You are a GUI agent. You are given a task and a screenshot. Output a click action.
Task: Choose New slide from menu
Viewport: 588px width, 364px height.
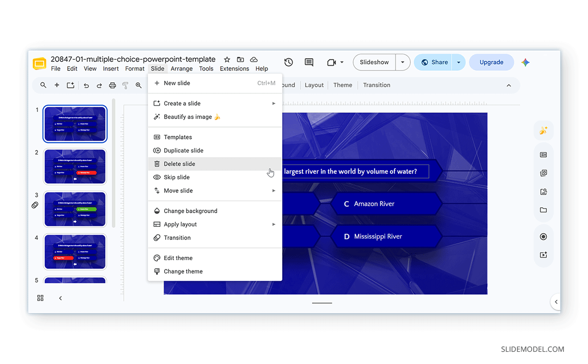coord(215,83)
